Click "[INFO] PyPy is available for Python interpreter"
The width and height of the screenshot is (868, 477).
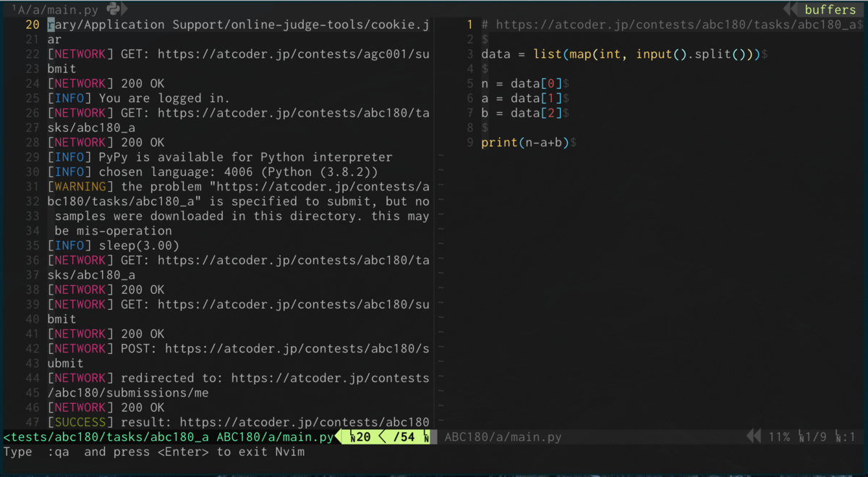pos(220,157)
